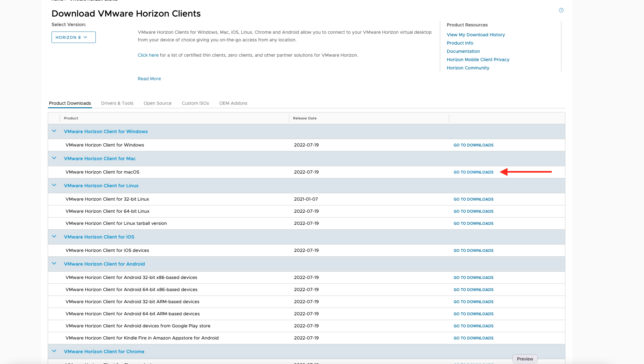The image size is (644, 364).
Task: Go to downloads for 64-bit Linux client
Action: [x=473, y=211]
